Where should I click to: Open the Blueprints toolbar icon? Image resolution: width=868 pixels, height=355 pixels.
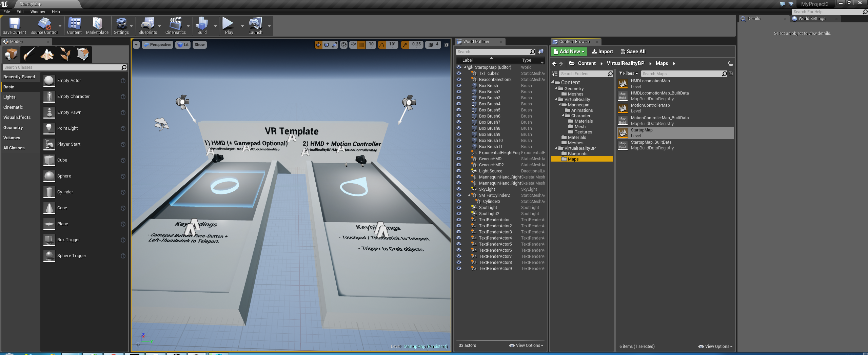147,26
